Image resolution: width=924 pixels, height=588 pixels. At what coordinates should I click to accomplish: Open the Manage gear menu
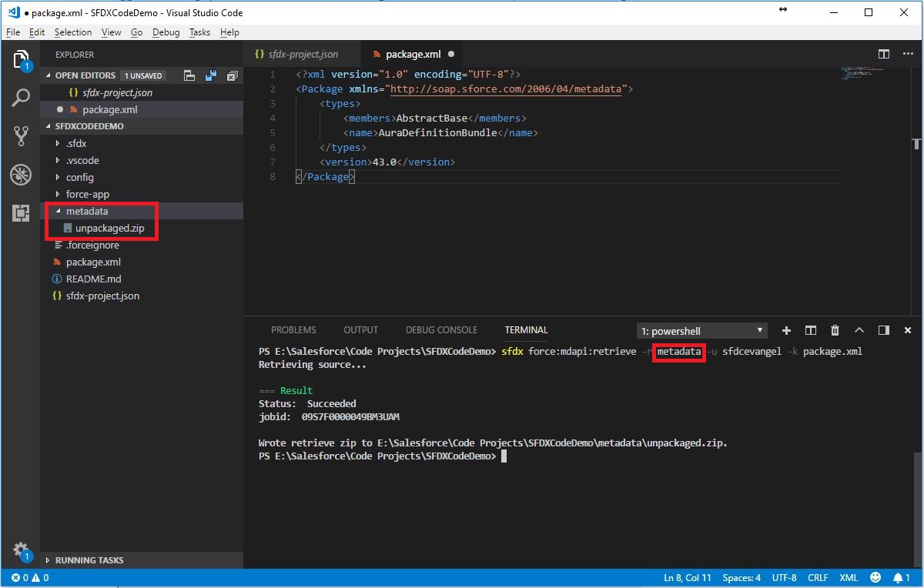[21, 551]
